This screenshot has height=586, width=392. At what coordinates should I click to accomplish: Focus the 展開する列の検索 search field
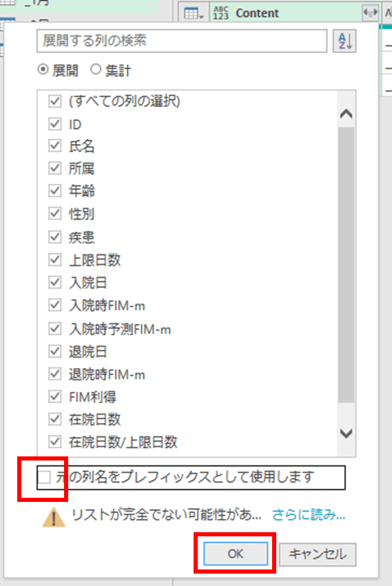click(182, 41)
